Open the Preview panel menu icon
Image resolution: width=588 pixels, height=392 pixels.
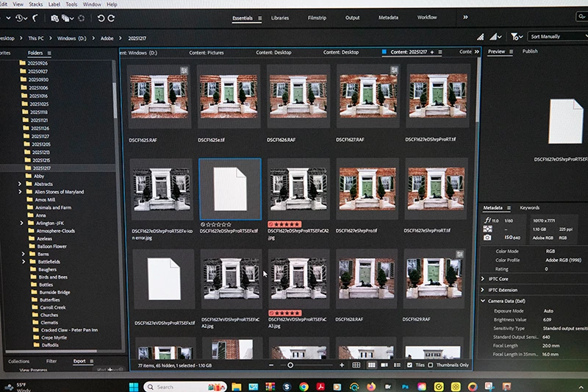pyautogui.click(x=511, y=51)
